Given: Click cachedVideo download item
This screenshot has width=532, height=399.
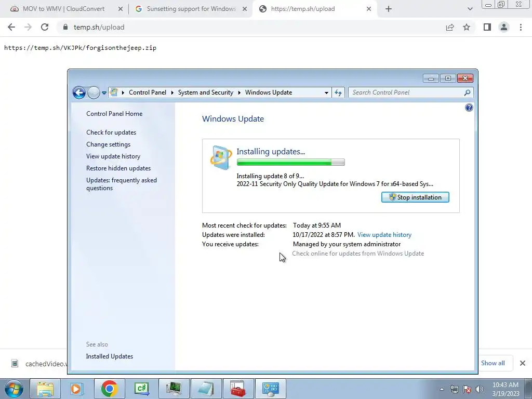Looking at the screenshot, I should point(38,364).
